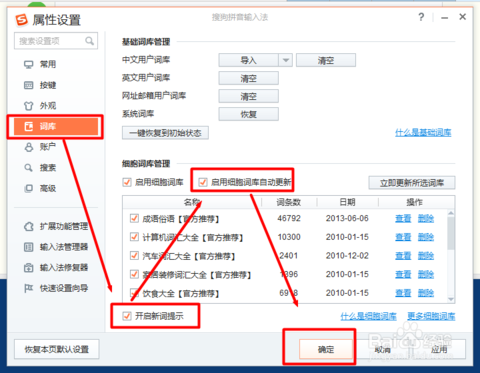Focus the 搜索设置项 search field

(x=56, y=41)
